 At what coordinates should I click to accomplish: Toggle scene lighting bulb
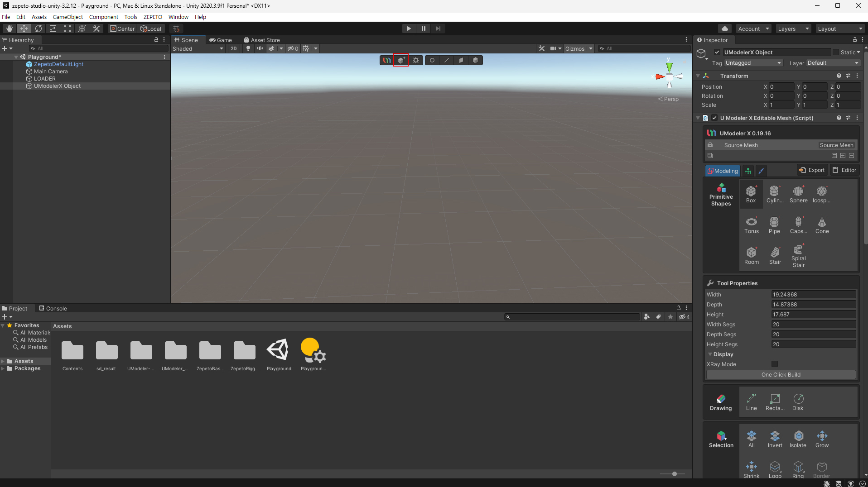tap(248, 48)
